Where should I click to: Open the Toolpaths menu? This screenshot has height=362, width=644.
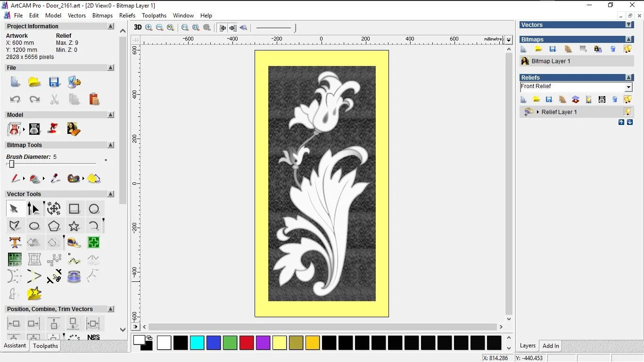pos(154,16)
